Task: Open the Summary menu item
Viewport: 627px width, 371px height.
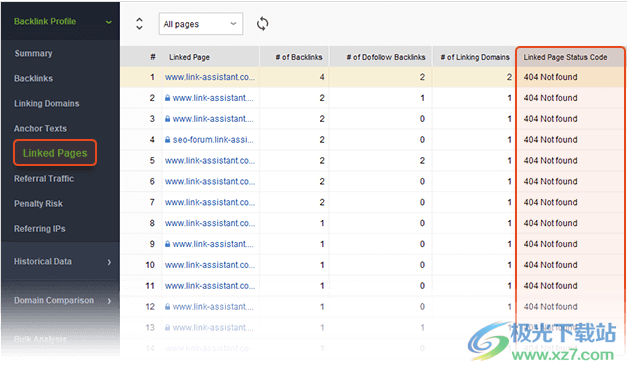Action: tap(33, 53)
